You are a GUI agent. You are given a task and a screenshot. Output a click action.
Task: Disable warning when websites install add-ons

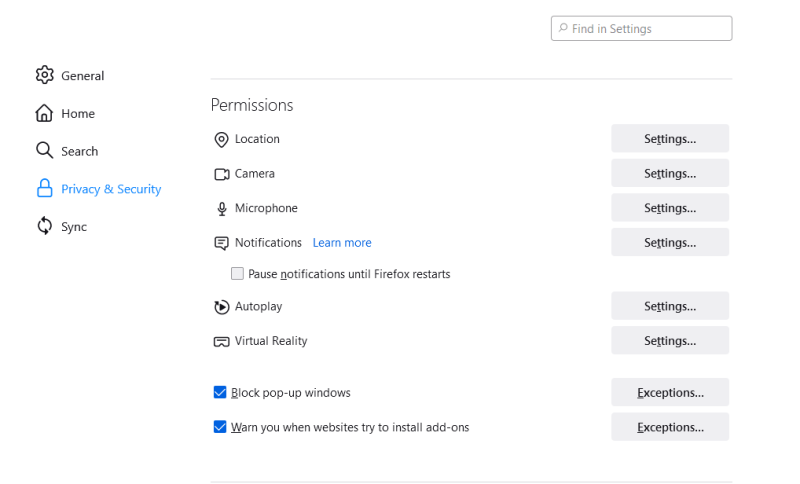click(x=220, y=427)
